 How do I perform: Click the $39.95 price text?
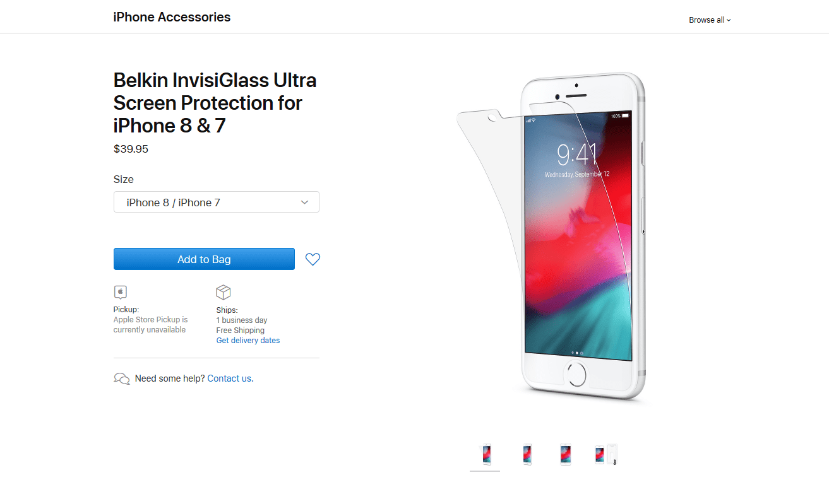pos(131,149)
